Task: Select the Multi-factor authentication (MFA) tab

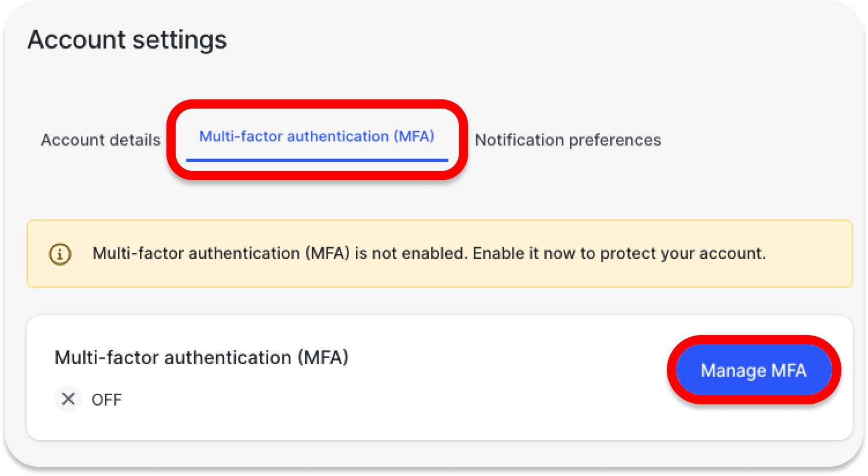Action: (x=317, y=137)
